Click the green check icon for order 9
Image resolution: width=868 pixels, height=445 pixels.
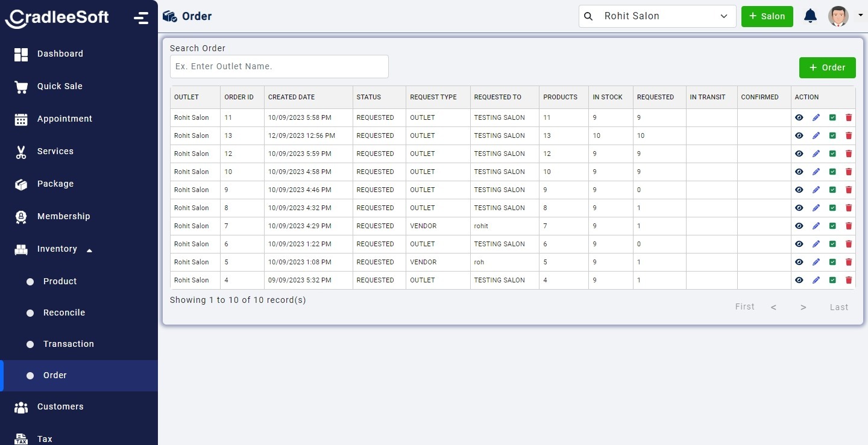point(832,190)
